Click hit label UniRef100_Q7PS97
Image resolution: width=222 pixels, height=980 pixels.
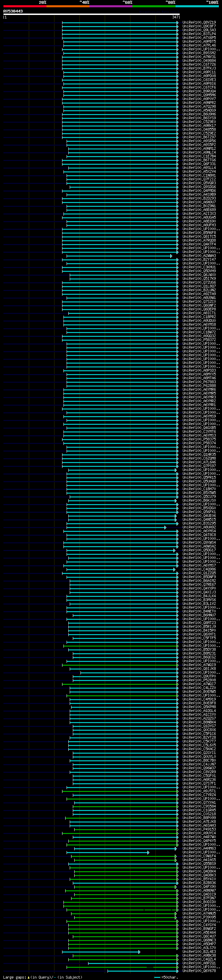(x=199, y=466)
